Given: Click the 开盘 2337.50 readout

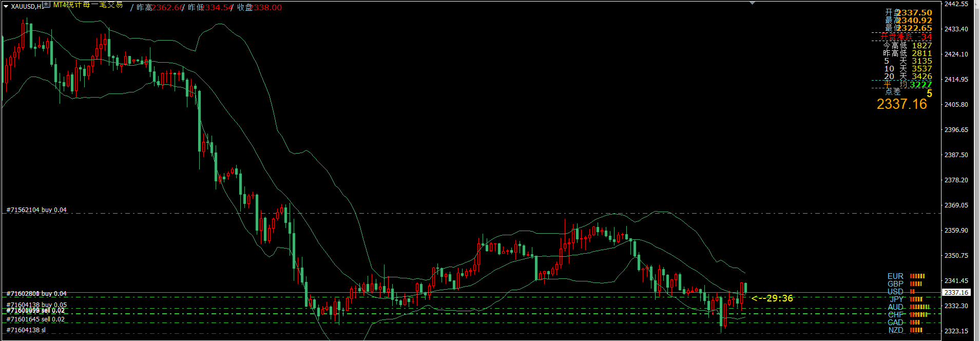Looking at the screenshot, I should click(909, 12).
